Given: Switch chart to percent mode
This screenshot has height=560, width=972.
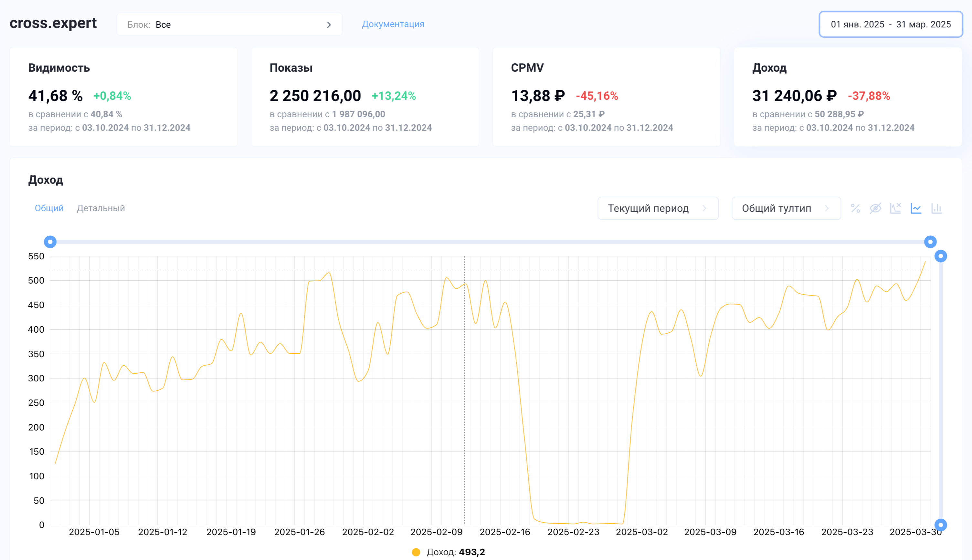Looking at the screenshot, I should [855, 208].
